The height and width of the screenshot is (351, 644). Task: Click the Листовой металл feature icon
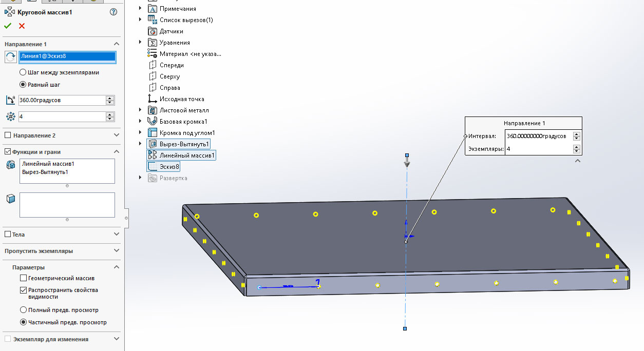pyautogui.click(x=152, y=110)
